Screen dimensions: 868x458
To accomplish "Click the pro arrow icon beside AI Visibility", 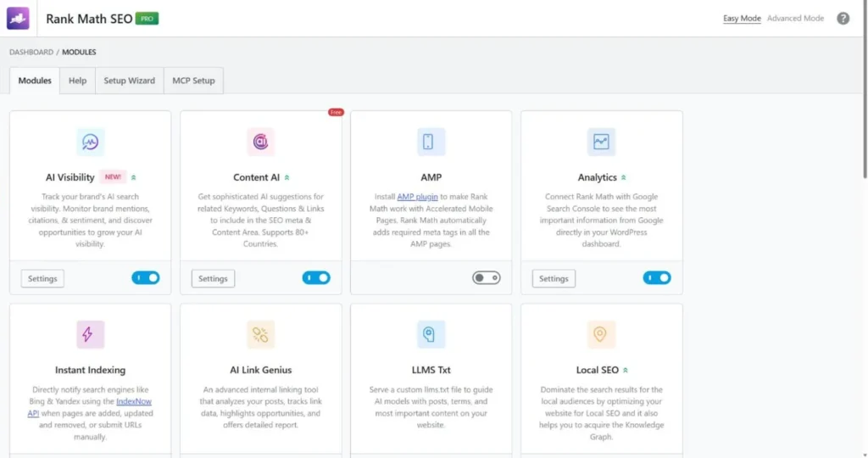I will pyautogui.click(x=133, y=177).
